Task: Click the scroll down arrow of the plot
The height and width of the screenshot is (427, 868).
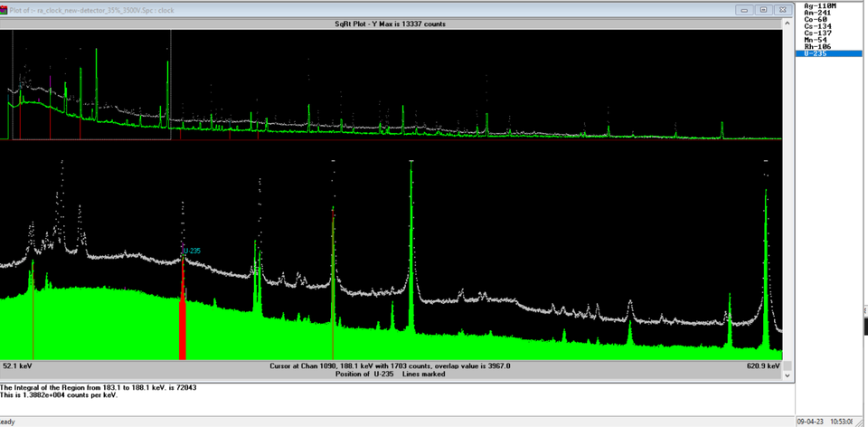Action: (x=788, y=375)
